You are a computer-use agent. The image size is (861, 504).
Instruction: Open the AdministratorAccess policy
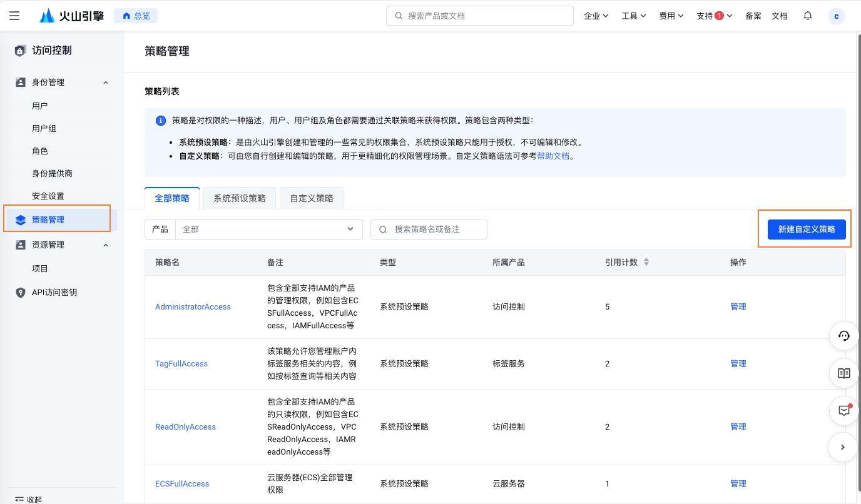click(193, 307)
